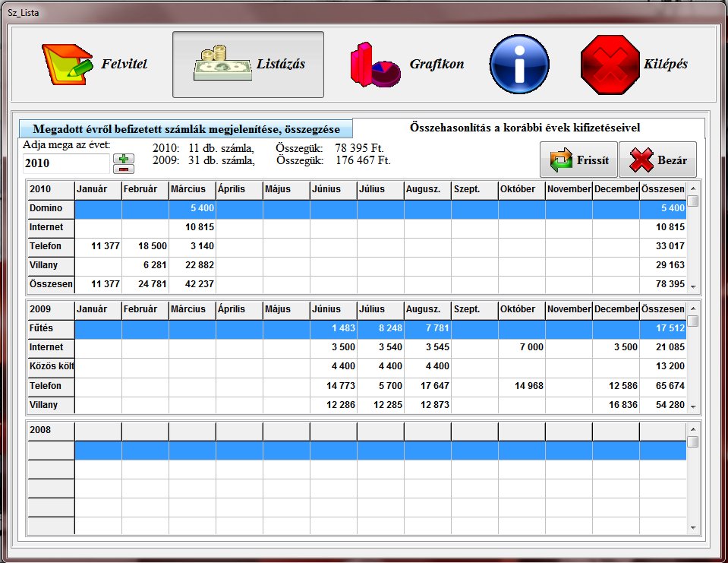728x563 pixels.
Task: Select Megadott évről befizetett számlák tab
Action: click(186, 128)
